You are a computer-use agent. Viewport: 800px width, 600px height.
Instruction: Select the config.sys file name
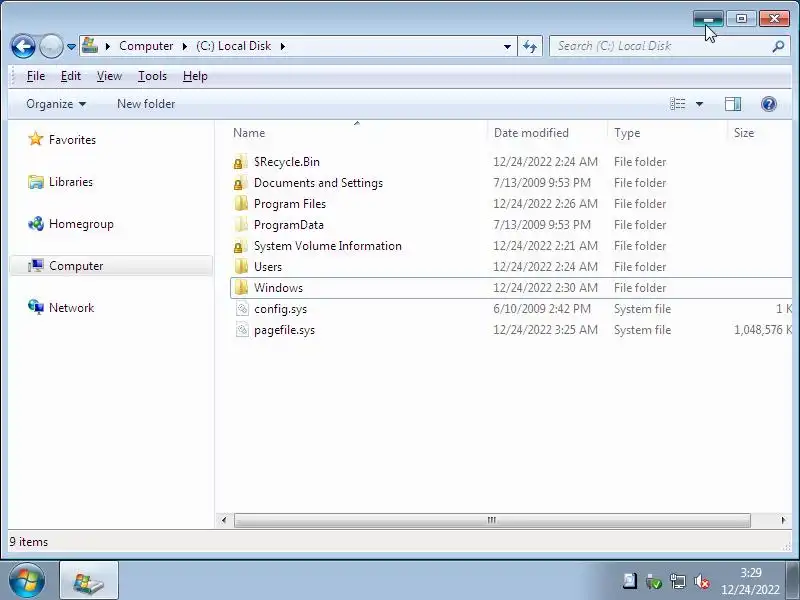point(281,309)
